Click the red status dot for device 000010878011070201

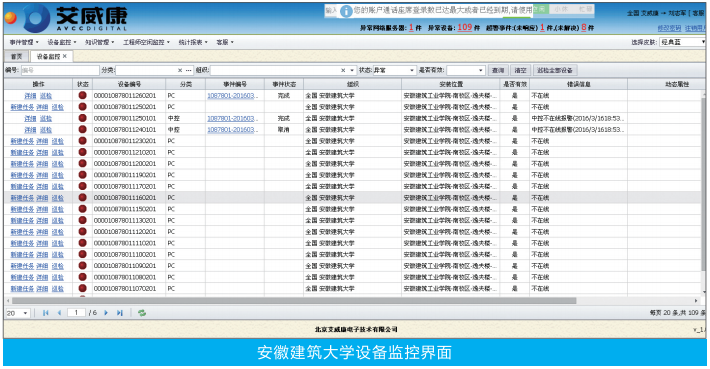tap(82, 288)
